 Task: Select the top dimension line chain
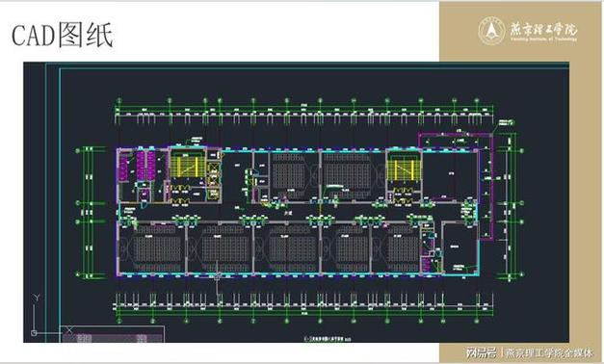point(304,112)
